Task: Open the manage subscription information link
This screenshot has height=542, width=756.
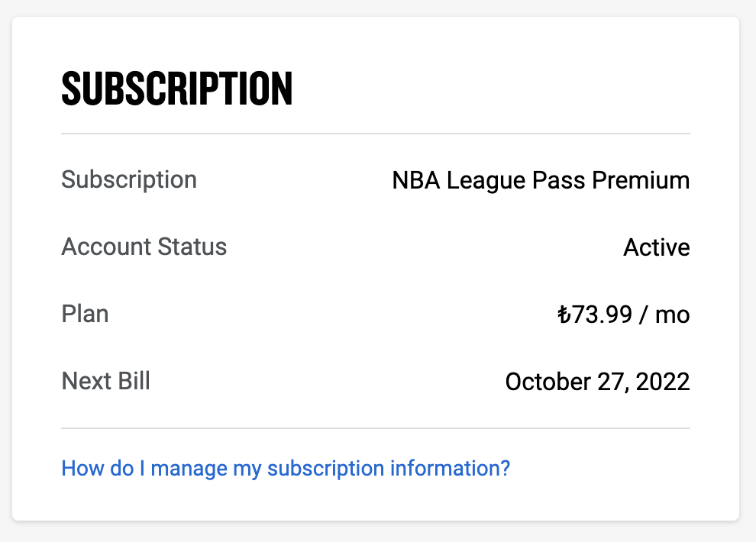Action: [x=286, y=469]
